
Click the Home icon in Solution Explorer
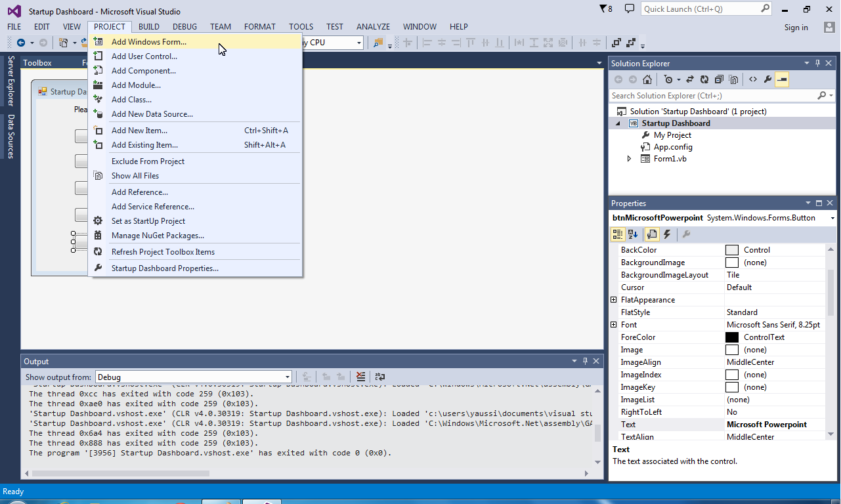coord(647,79)
